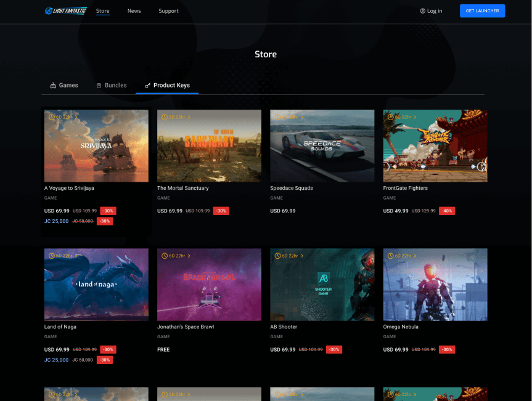
Task: Click the Land of Naga title
Action: coord(60,326)
